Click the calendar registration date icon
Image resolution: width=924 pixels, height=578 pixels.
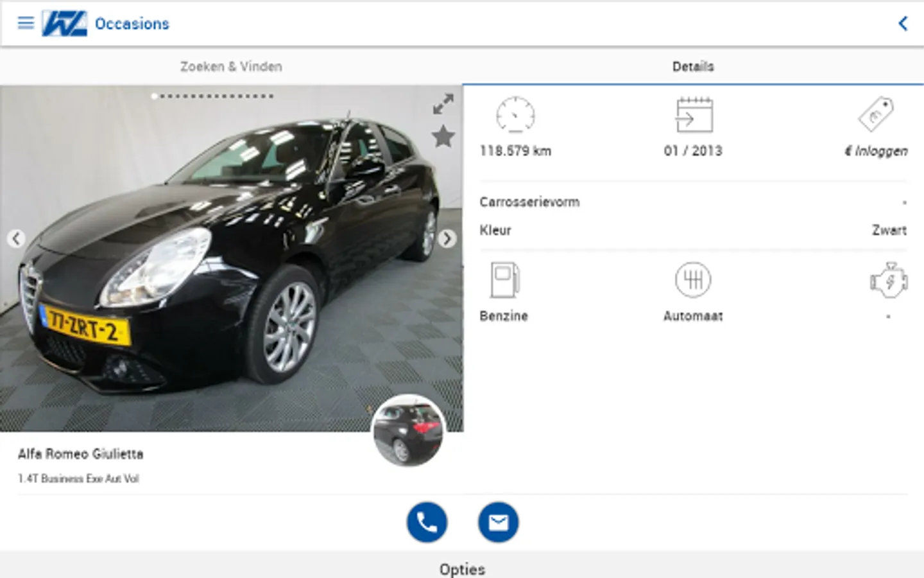(694, 116)
